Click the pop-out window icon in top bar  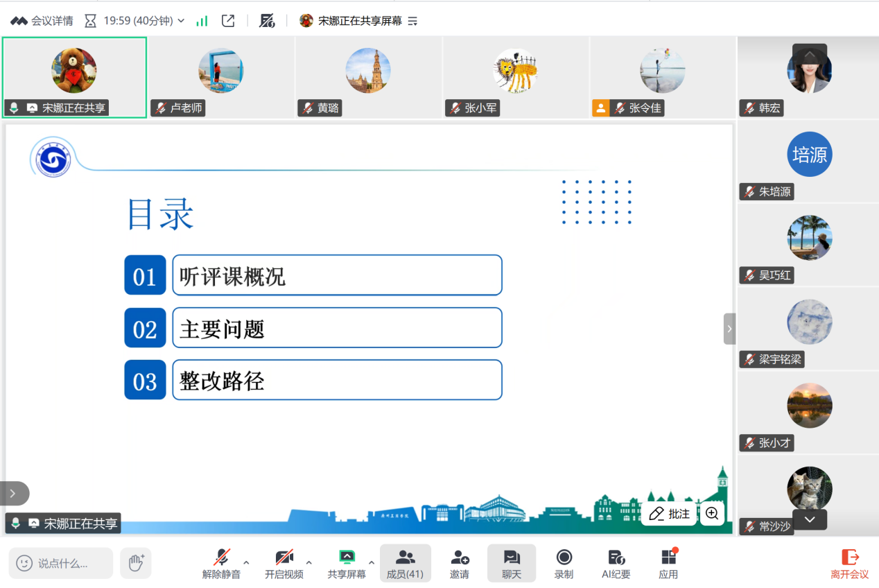(228, 21)
